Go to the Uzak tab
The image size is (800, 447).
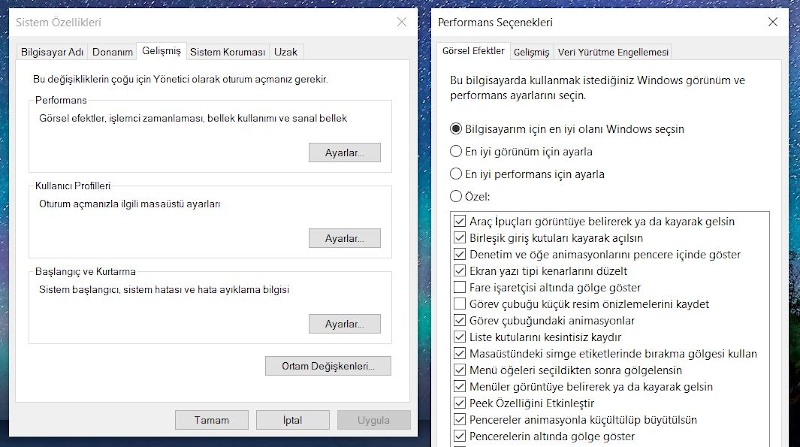287,52
